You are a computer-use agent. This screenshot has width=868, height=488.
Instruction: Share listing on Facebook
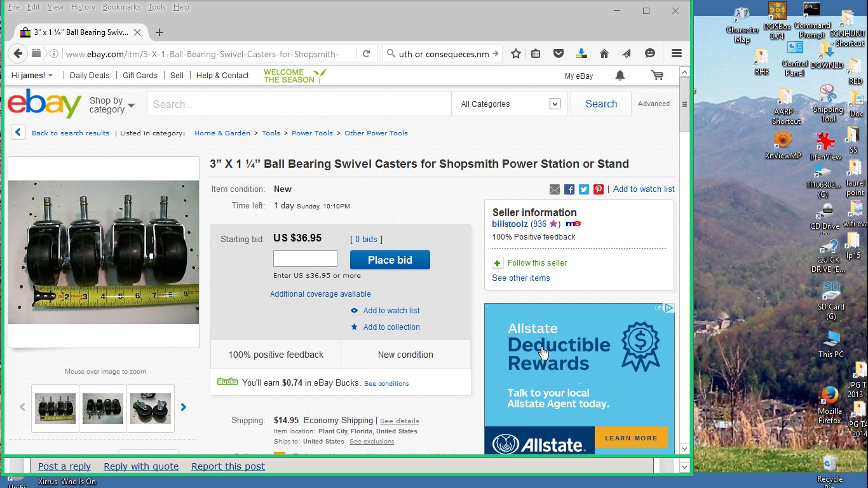pyautogui.click(x=569, y=189)
